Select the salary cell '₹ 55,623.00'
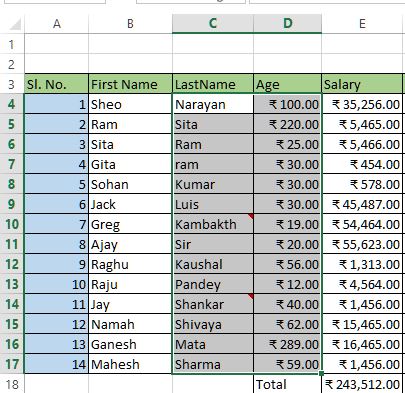 point(362,244)
